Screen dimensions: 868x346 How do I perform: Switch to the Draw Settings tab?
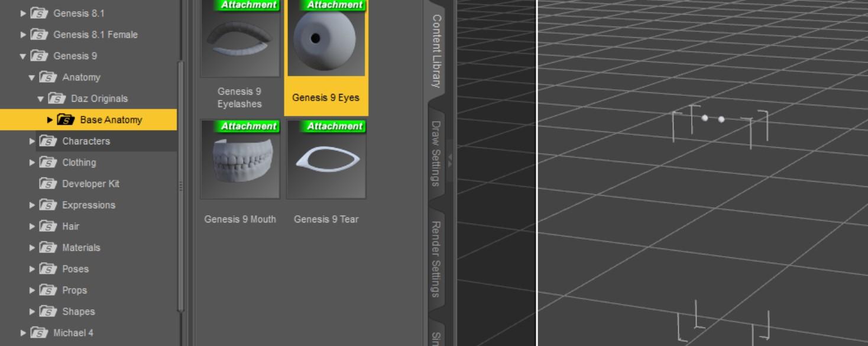point(436,154)
